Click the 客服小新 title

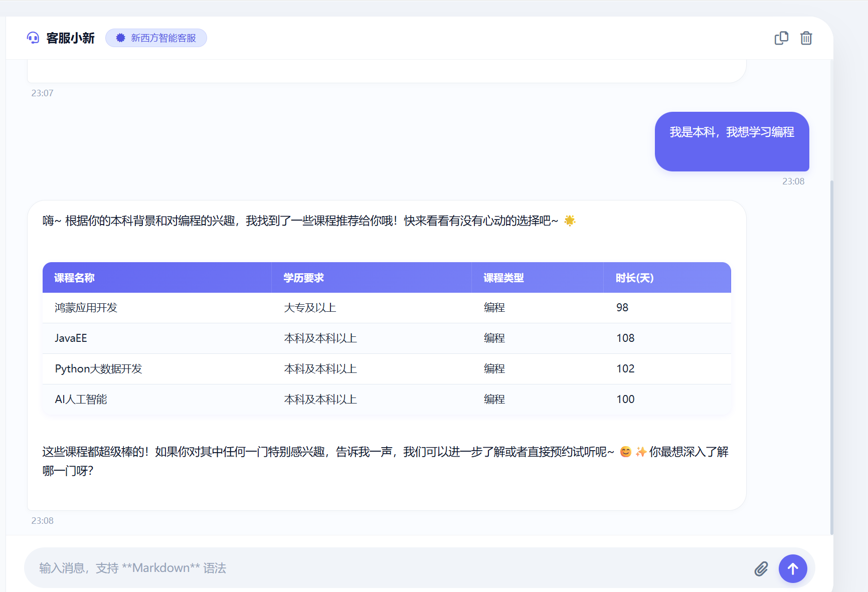click(70, 38)
